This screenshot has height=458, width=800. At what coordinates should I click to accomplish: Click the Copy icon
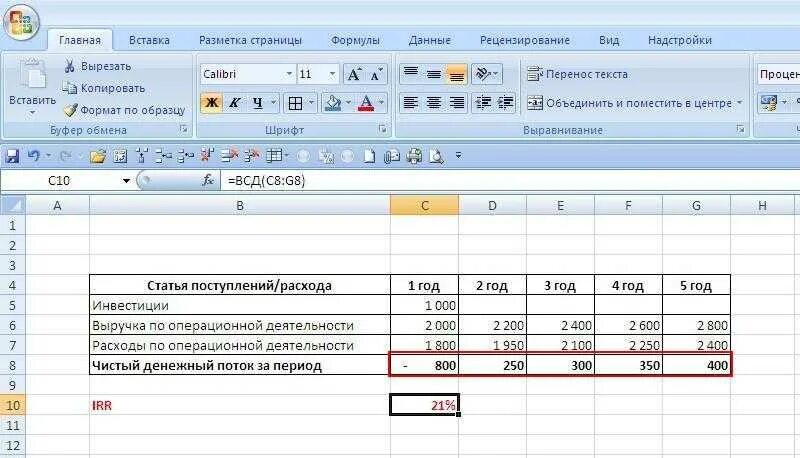[x=69, y=88]
